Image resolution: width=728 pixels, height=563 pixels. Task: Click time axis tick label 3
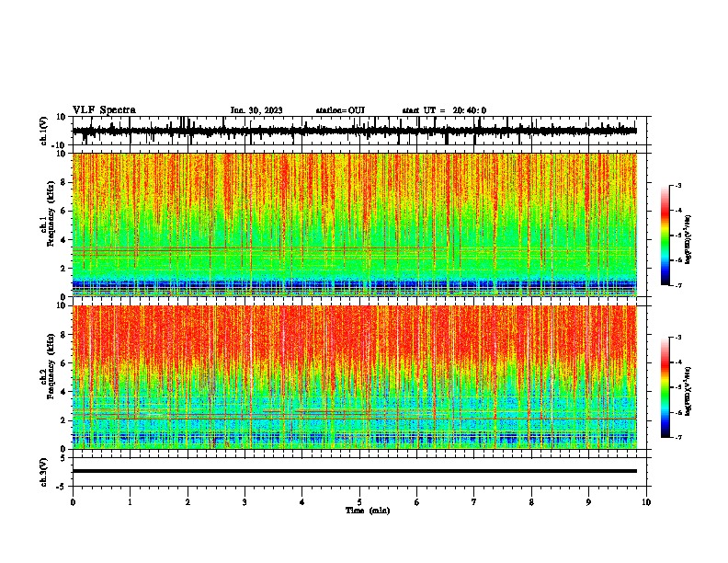pos(245,502)
